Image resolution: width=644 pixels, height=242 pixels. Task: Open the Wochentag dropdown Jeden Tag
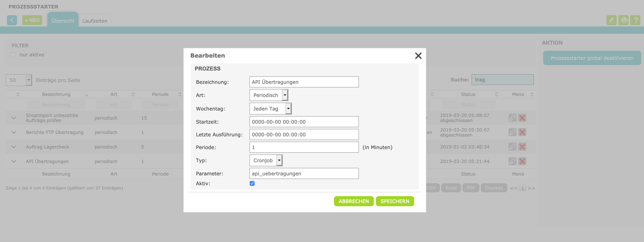[x=271, y=109]
